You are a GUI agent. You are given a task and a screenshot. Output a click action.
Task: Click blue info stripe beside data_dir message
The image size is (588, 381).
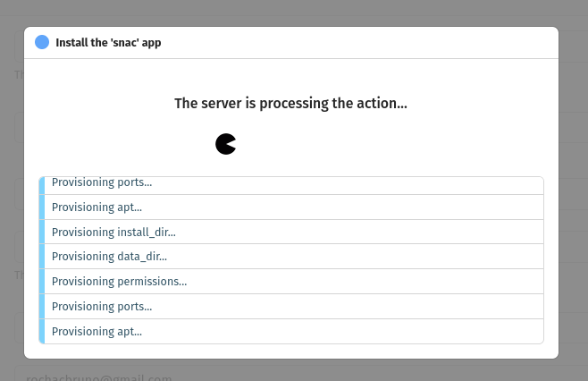click(x=42, y=257)
